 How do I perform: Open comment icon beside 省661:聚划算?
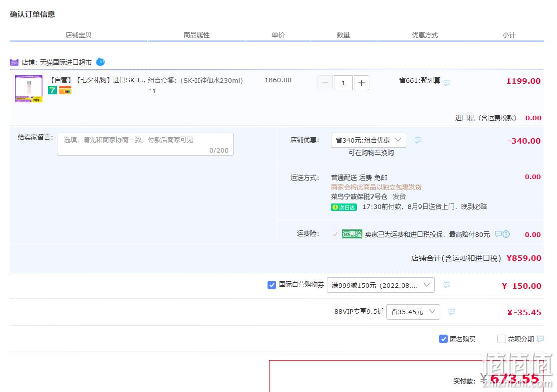pos(447,82)
